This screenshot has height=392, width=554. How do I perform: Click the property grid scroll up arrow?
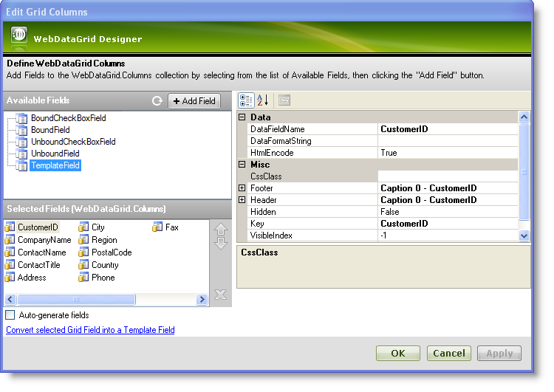pos(524,117)
